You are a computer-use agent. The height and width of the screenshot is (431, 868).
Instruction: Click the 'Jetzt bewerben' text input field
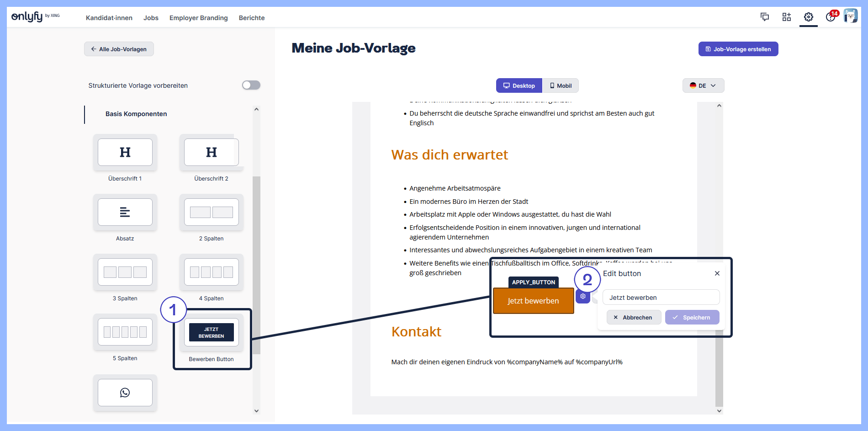tap(661, 297)
